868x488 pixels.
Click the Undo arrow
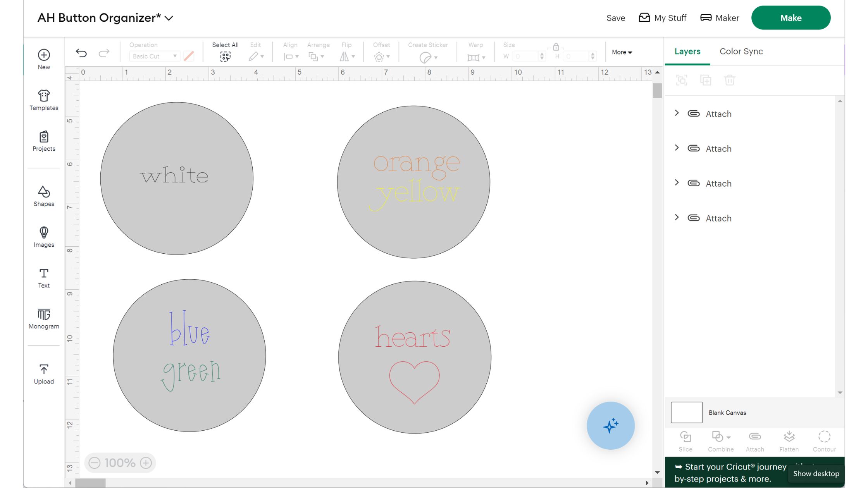[81, 53]
